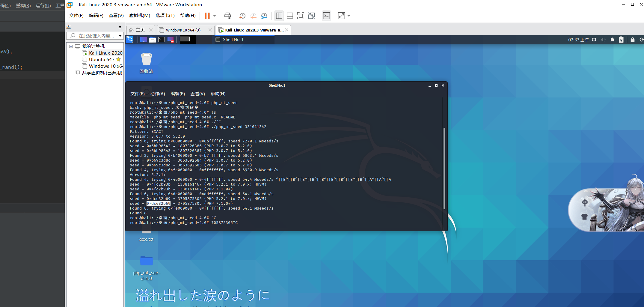Toggle the console view icon in toolbar
The image size is (644, 307).
326,16
